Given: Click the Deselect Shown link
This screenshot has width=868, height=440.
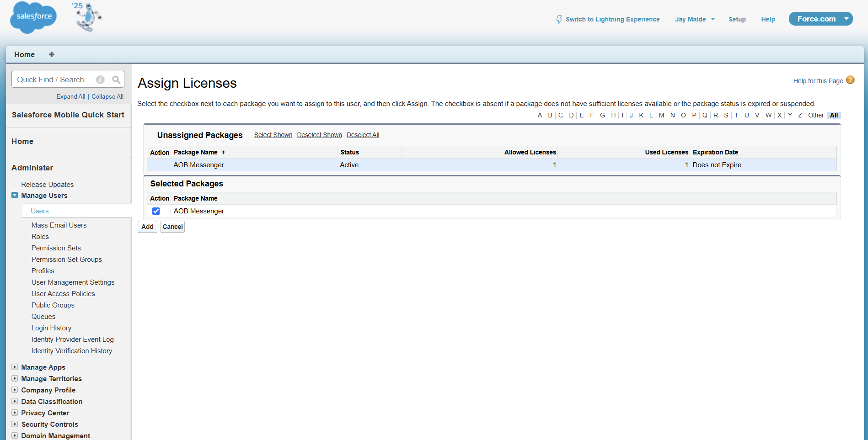Looking at the screenshot, I should (x=319, y=135).
